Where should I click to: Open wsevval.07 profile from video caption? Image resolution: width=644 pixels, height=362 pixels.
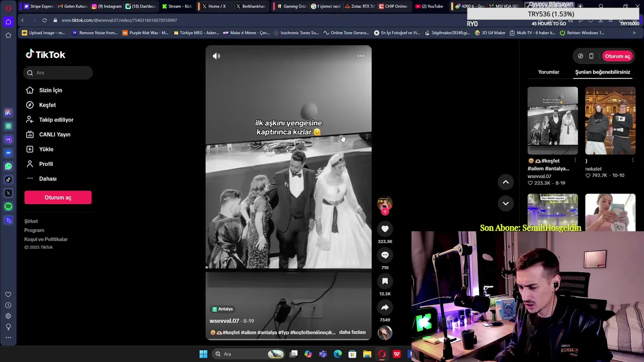pos(224,321)
